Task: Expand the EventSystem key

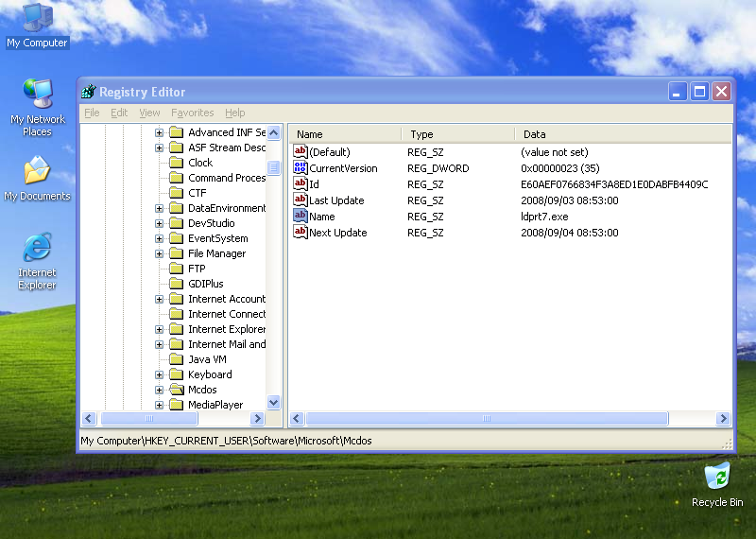Action: tap(159, 238)
